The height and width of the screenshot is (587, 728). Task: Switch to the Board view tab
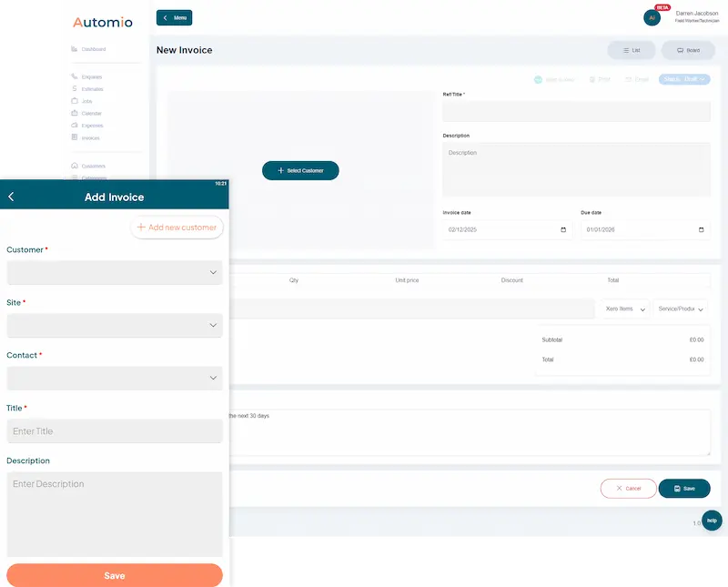688,50
